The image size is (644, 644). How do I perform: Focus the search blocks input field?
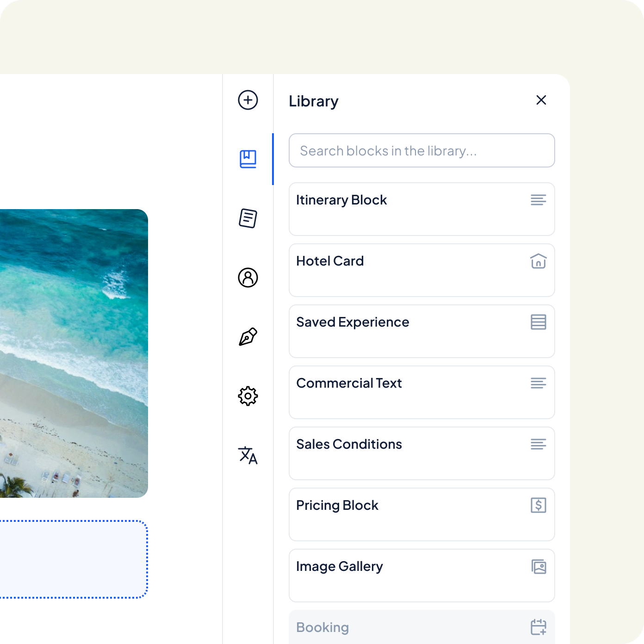(422, 150)
